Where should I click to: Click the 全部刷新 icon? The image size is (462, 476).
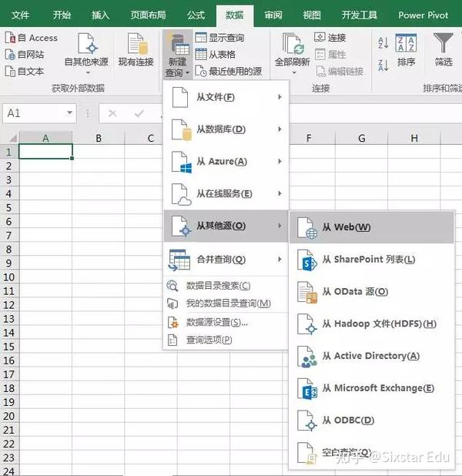pyautogui.click(x=293, y=45)
